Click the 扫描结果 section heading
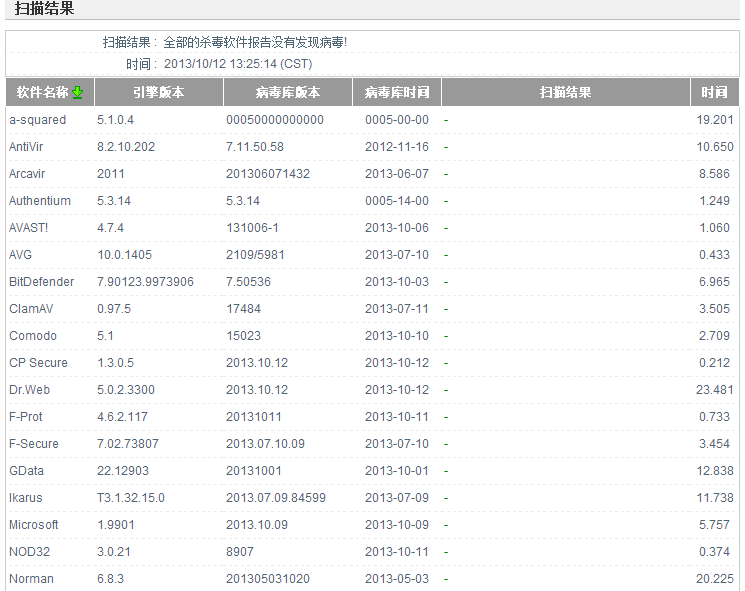Screen dimensions: 745x591 pos(44,9)
